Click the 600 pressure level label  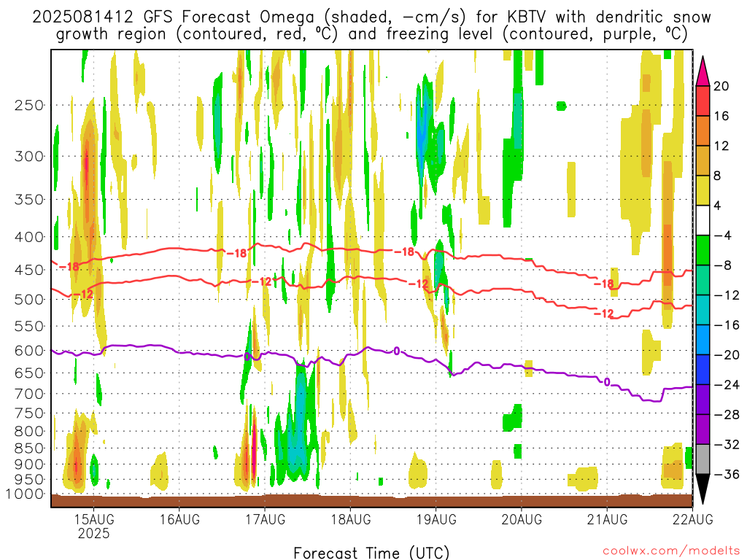tap(29, 351)
